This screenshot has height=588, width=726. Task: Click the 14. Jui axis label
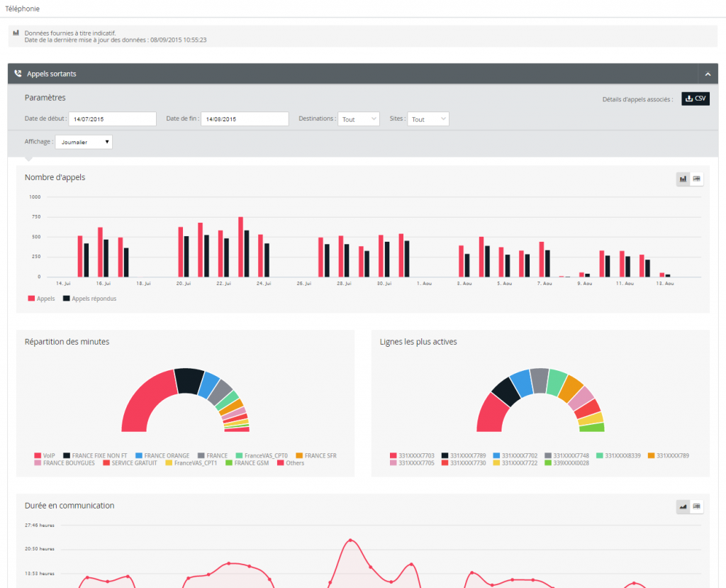click(x=63, y=283)
